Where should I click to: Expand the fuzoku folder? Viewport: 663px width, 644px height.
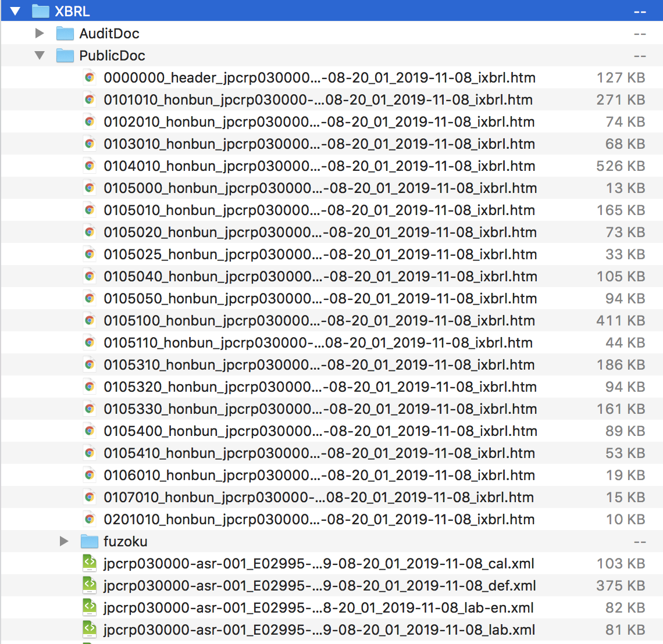click(x=65, y=541)
